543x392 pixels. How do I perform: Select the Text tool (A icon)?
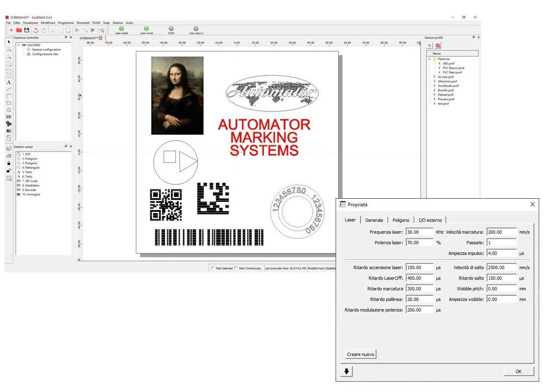click(9, 83)
